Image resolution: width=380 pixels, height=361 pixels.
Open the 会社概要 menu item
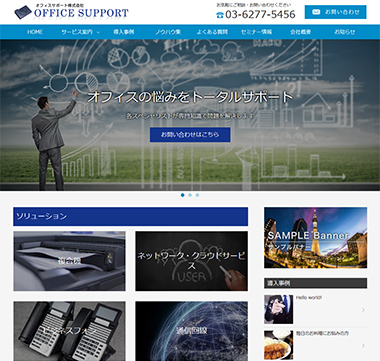pyautogui.click(x=301, y=32)
